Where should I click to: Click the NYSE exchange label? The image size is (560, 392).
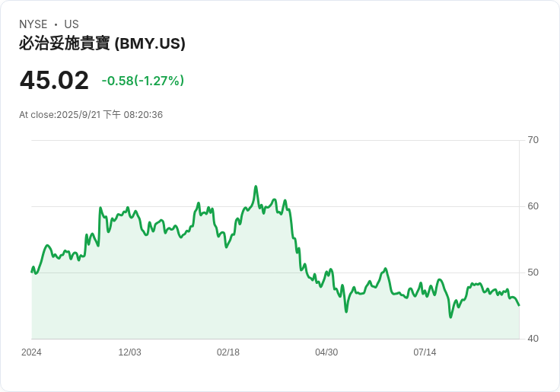(x=33, y=24)
